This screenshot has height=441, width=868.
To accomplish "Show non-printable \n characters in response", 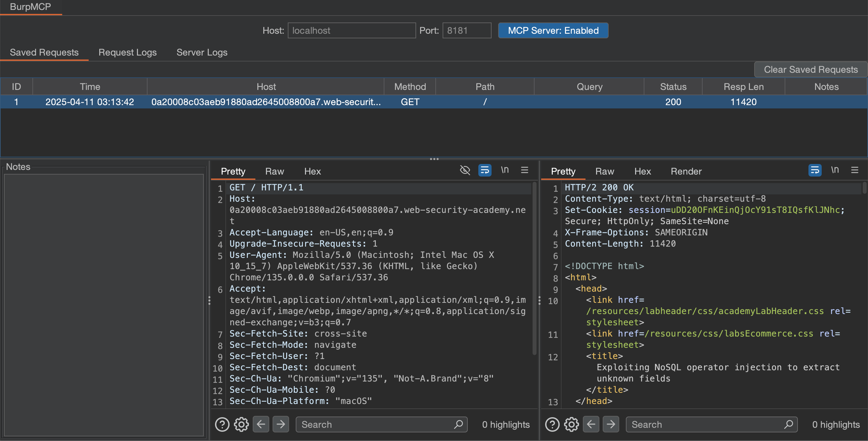I will pos(835,170).
